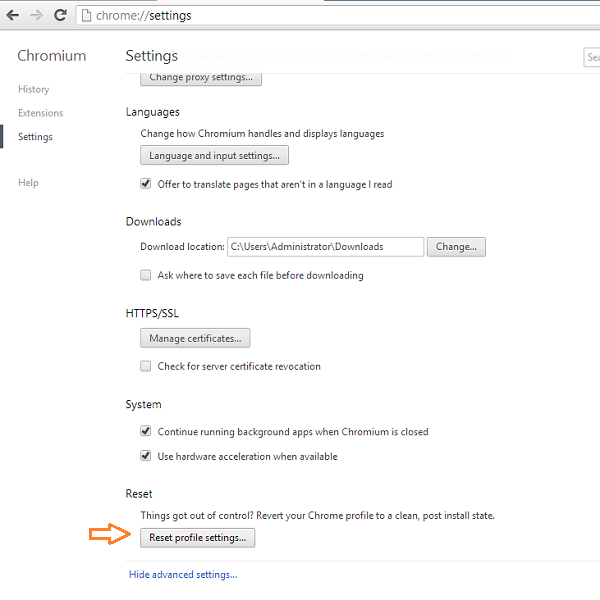Click the page icon in address bar
Screen dimensions: 600x600
pyautogui.click(x=86, y=16)
